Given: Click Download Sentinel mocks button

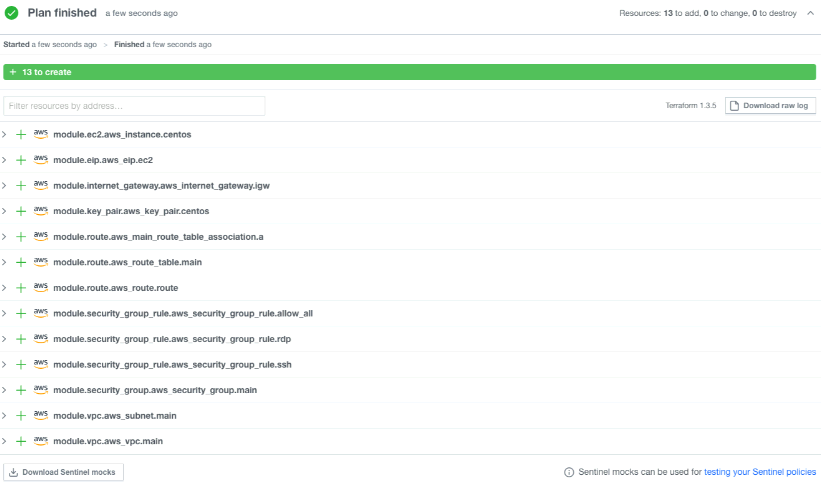Looking at the screenshot, I should 63,472.
